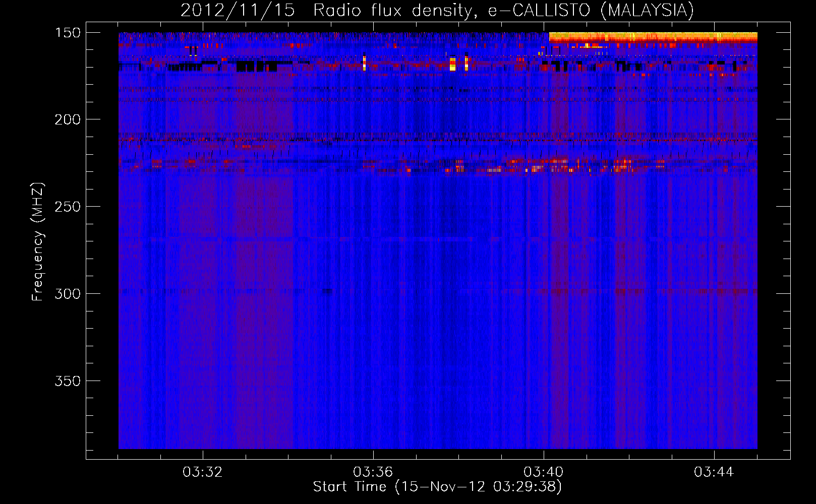Click the 150 frequency tick label
The height and width of the screenshot is (504, 816).
click(x=68, y=33)
